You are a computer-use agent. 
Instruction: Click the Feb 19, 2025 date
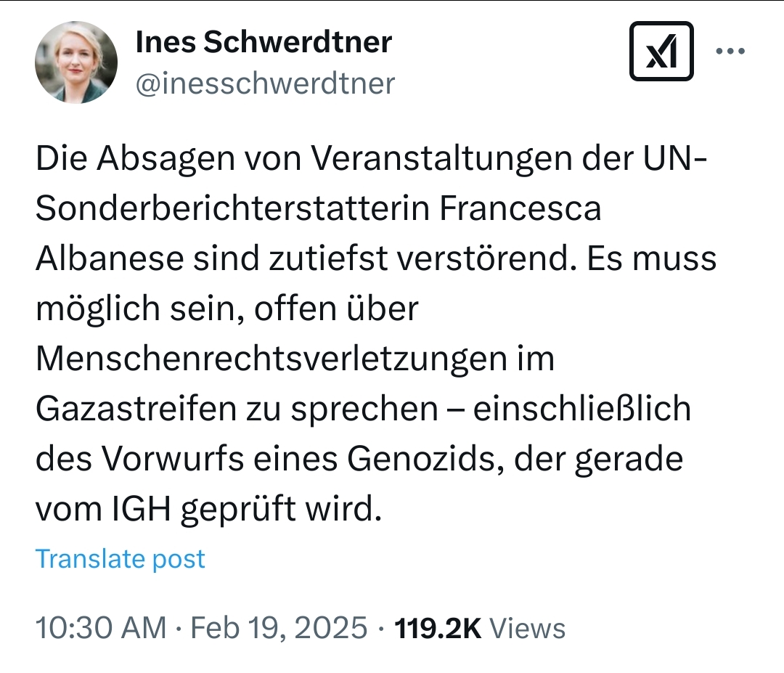[279, 628]
